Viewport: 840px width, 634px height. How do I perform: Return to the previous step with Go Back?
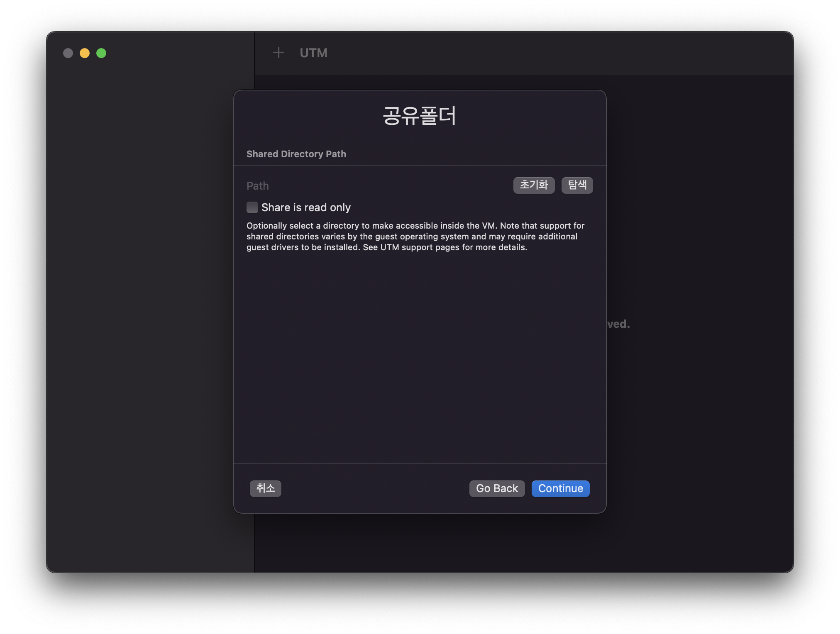point(497,488)
